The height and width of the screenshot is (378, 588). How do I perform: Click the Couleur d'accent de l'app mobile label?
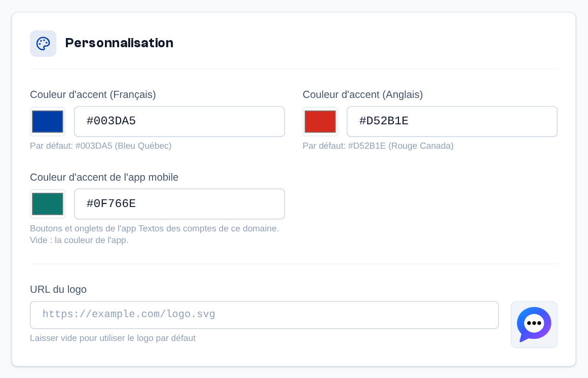click(x=104, y=177)
